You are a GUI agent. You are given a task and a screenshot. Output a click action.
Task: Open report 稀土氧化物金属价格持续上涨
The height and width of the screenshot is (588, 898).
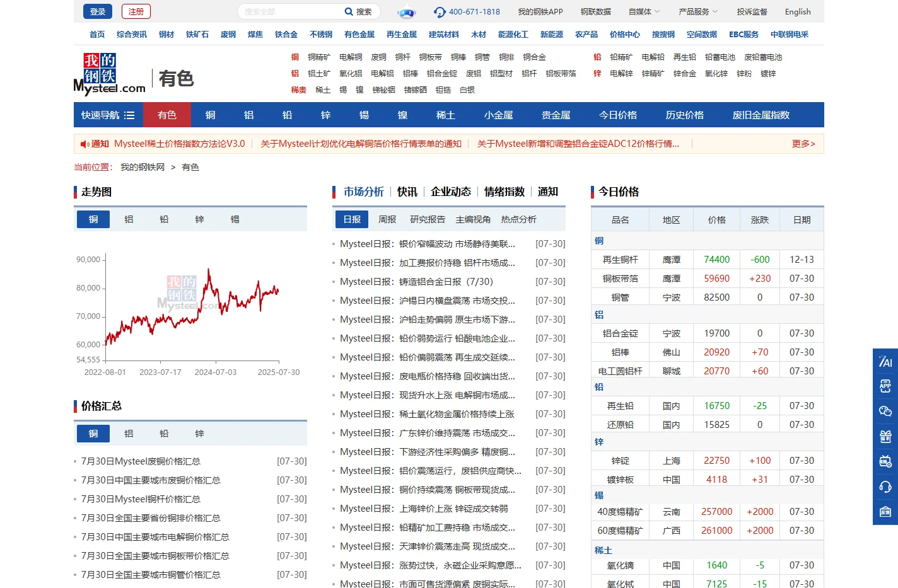tap(427, 414)
